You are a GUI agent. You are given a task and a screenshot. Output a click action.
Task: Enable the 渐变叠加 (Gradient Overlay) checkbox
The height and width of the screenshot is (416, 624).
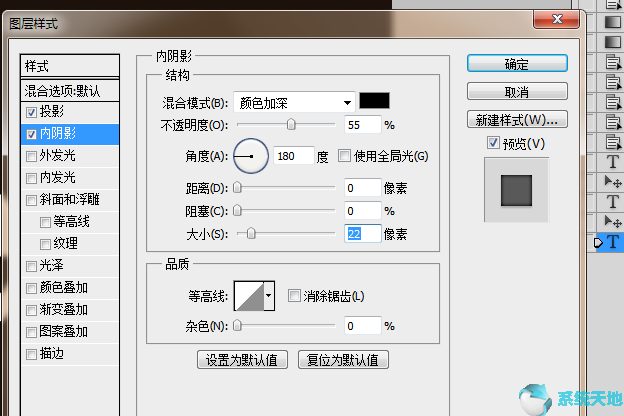coord(31,310)
